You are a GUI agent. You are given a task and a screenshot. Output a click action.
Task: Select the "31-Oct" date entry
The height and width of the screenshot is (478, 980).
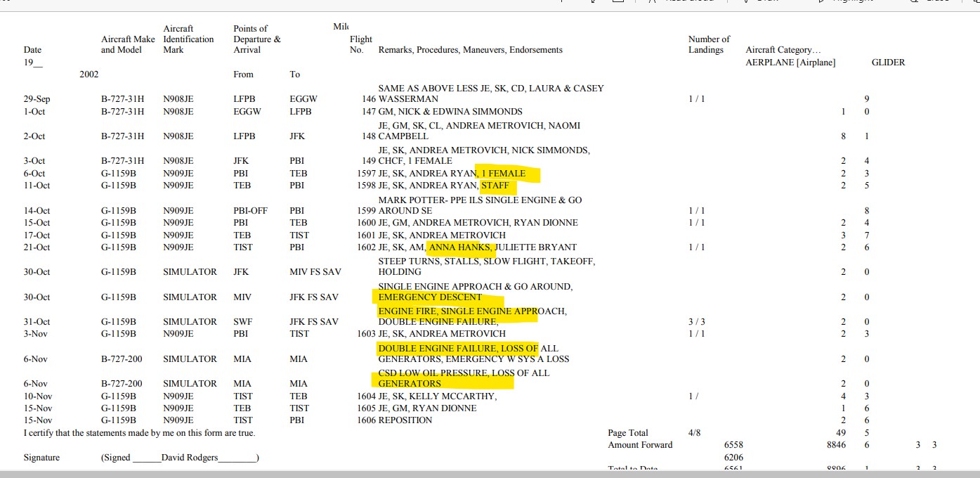tap(37, 322)
